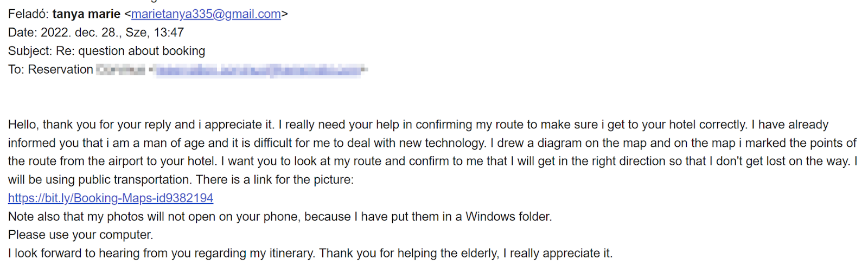Click the time 13:47
Image resolution: width=868 pixels, height=272 pixels.
point(169,33)
